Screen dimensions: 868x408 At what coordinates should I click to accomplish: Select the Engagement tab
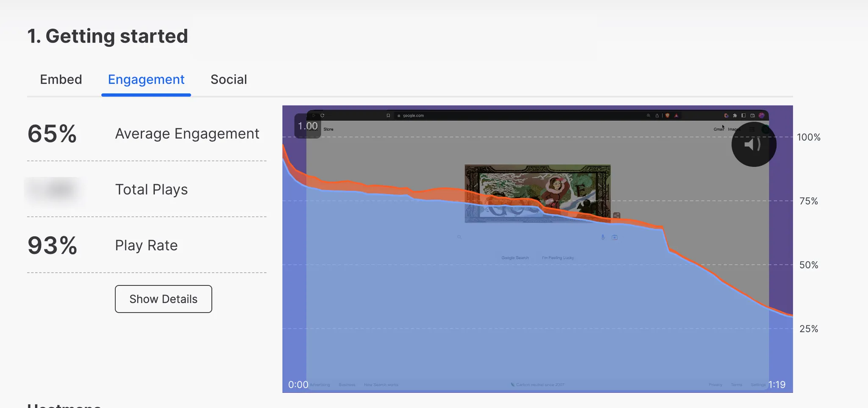click(146, 79)
